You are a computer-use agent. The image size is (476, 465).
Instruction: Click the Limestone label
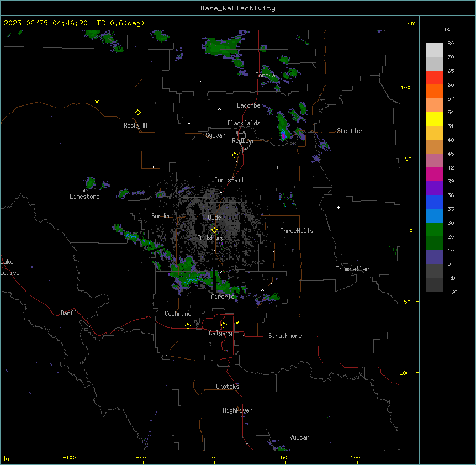[x=84, y=197]
